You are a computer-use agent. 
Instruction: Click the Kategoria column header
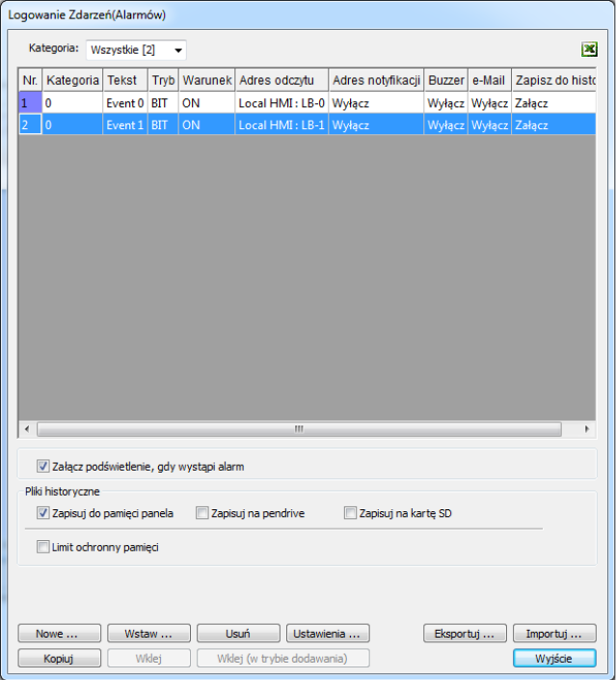pos(72,80)
